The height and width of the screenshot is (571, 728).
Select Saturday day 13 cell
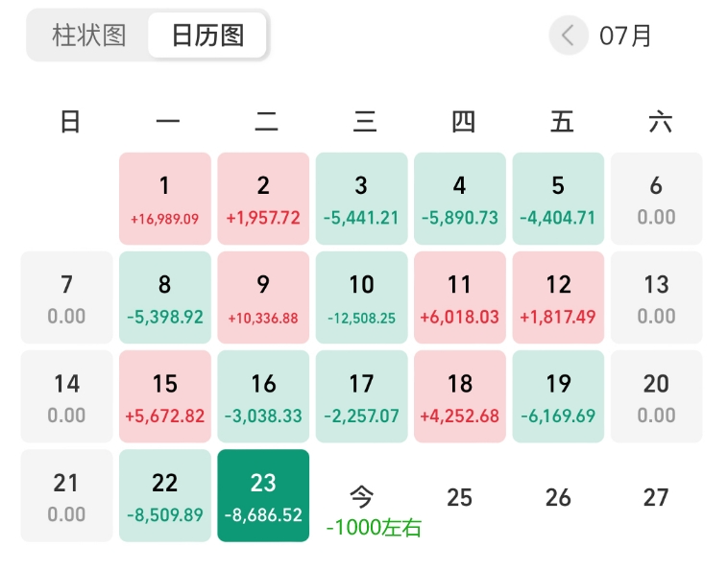[657, 297]
